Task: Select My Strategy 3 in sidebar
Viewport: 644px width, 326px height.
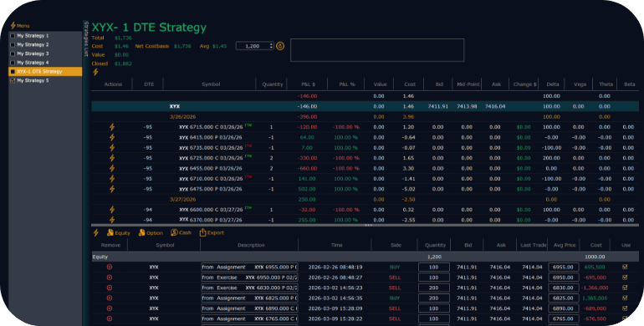Action: coord(33,53)
